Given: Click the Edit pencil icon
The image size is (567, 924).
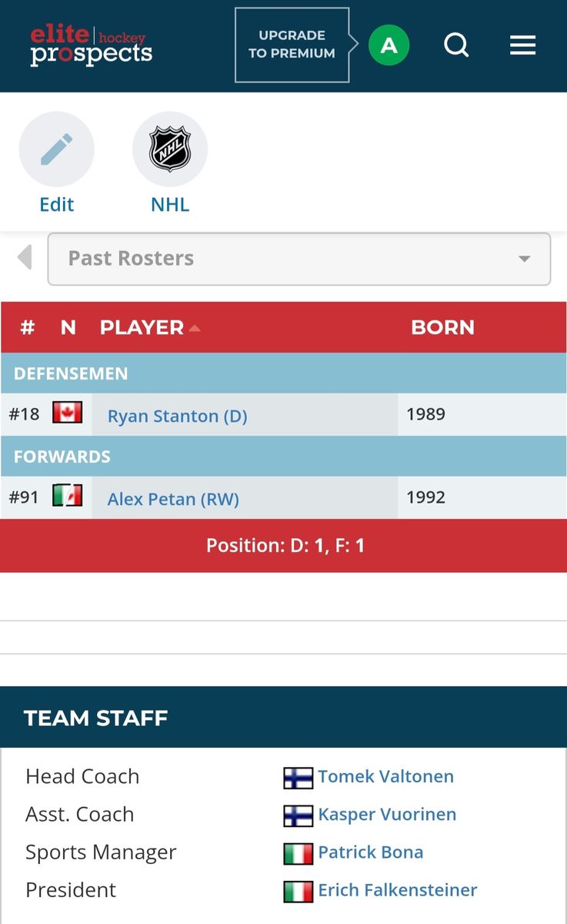Looking at the screenshot, I should [x=57, y=149].
